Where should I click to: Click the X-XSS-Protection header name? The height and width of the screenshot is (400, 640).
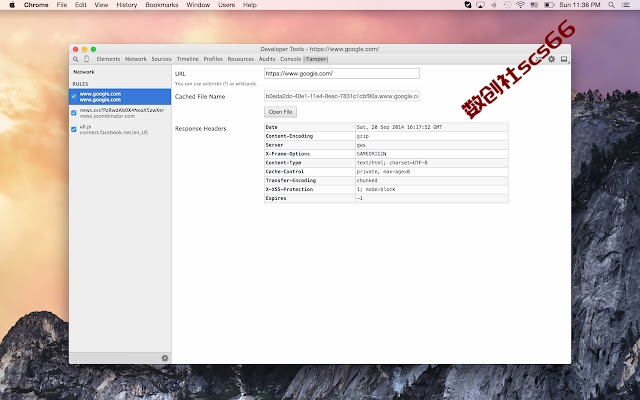(x=289, y=189)
